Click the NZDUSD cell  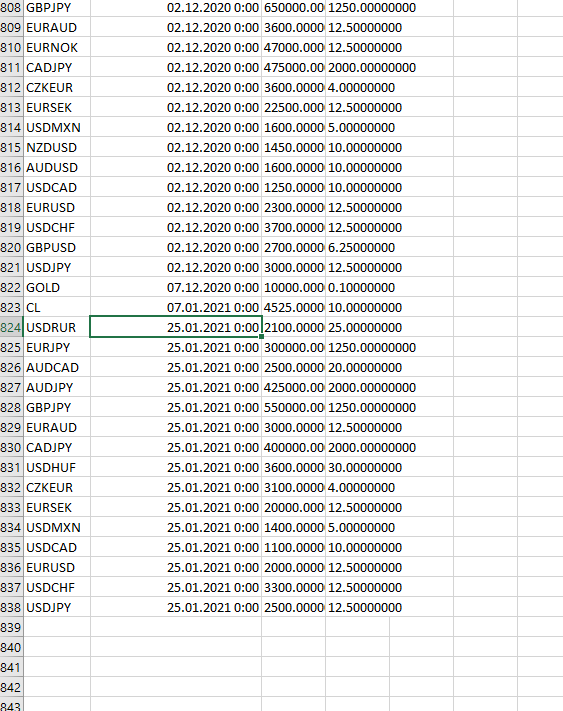57,147
